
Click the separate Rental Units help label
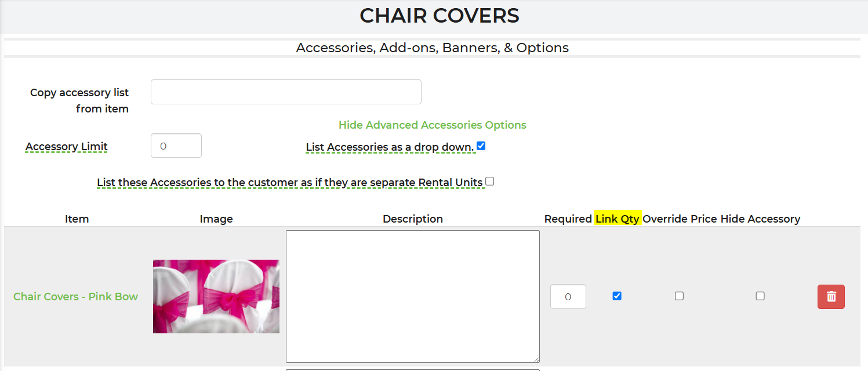[x=290, y=183]
